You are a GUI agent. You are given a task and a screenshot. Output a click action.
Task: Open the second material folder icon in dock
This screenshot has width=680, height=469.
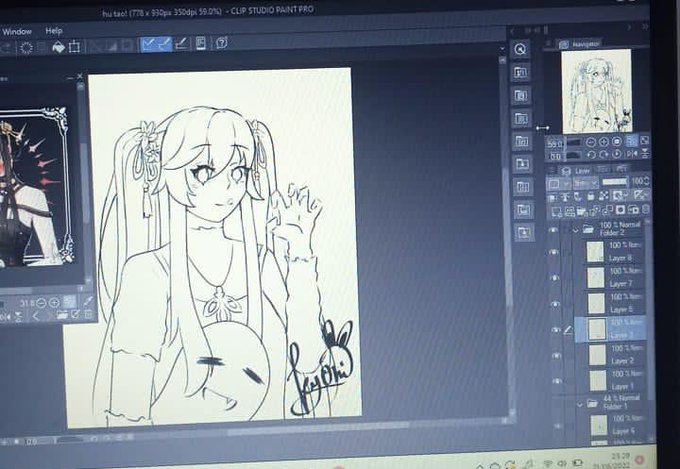(520, 72)
